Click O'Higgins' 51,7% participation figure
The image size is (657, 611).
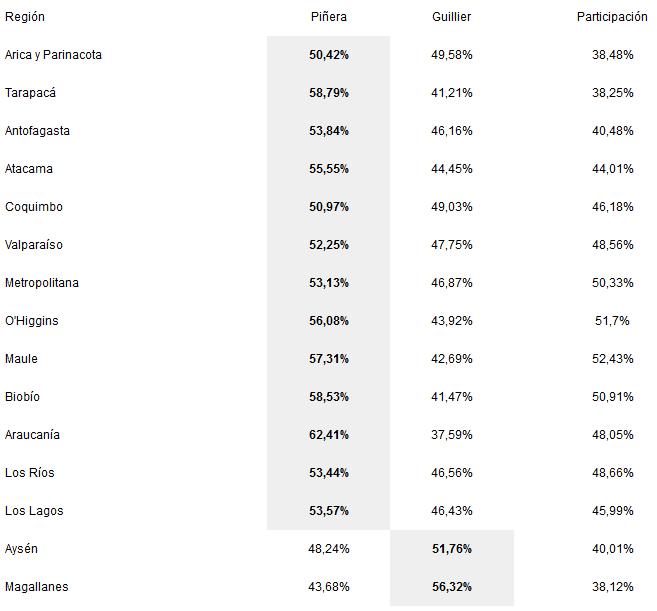point(612,321)
